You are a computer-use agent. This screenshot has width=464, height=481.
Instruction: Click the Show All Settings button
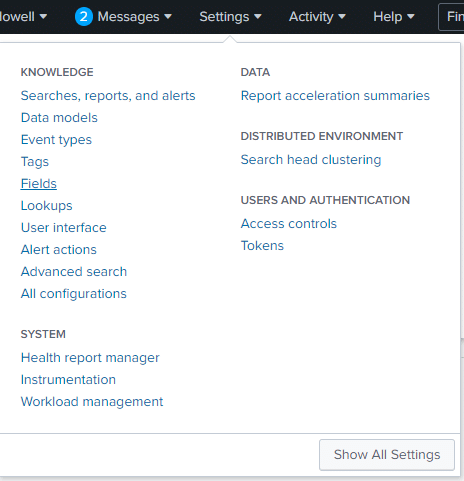click(387, 455)
